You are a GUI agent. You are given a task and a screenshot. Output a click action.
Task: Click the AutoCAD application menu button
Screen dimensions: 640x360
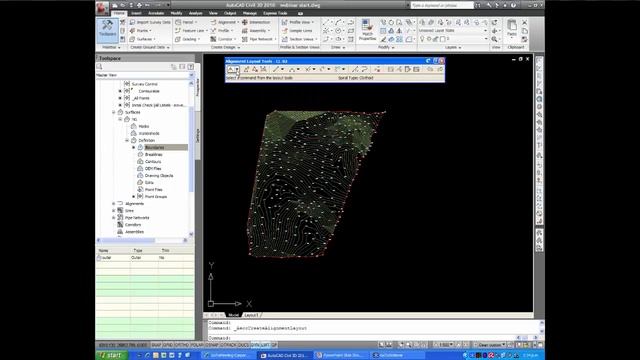pos(102,8)
